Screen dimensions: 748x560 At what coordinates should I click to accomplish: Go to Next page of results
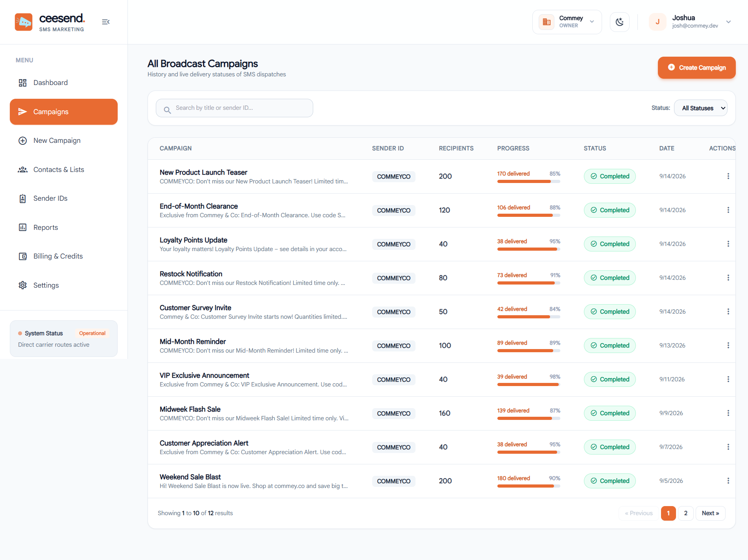711,513
